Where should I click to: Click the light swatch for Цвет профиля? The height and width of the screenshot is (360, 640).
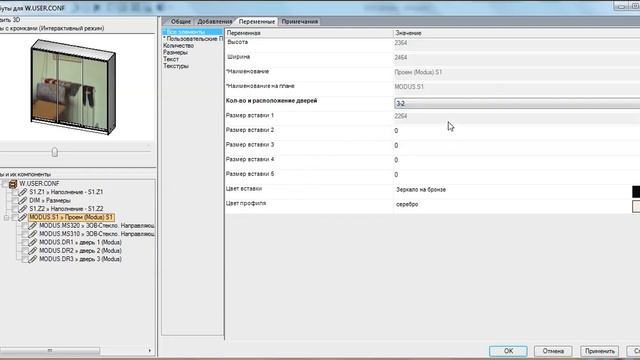coord(636,206)
